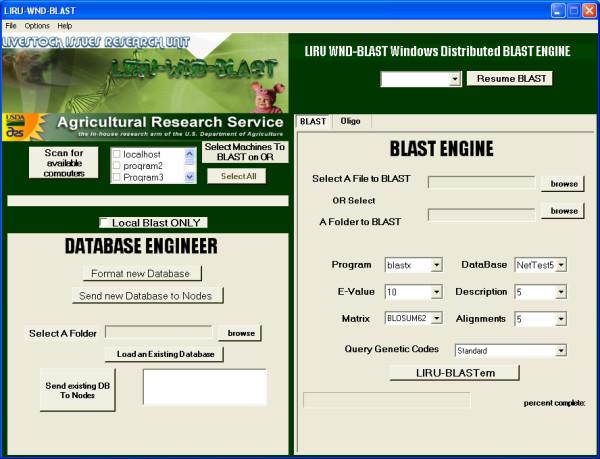
Task: Click the Select A File to BLAST field
Action: [x=481, y=183]
